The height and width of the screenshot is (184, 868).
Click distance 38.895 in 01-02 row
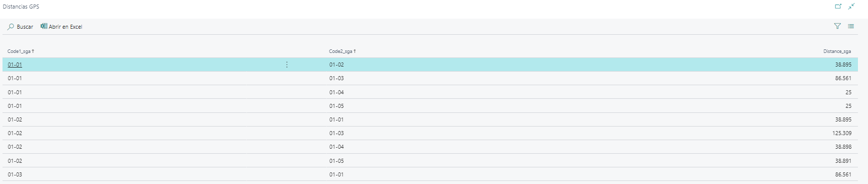click(x=843, y=119)
